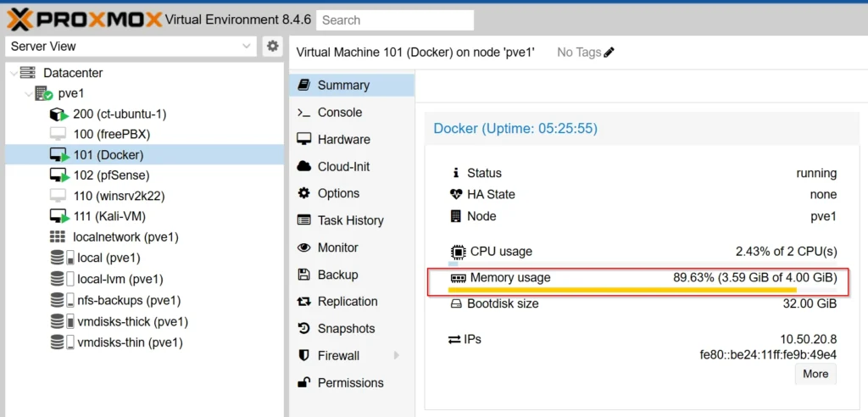Open the Backup tab label
The height and width of the screenshot is (417, 868).
tap(337, 275)
